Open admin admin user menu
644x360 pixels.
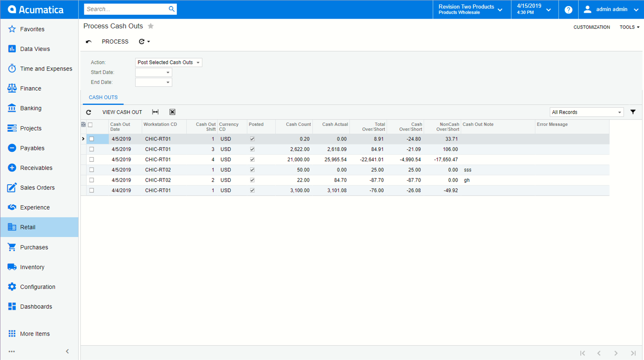pos(611,9)
